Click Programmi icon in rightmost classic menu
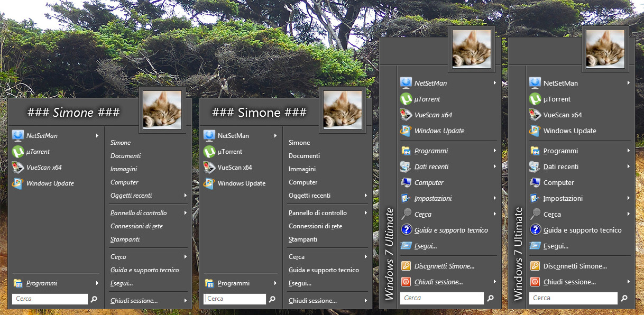The width and height of the screenshot is (644, 315). pyautogui.click(x=535, y=151)
